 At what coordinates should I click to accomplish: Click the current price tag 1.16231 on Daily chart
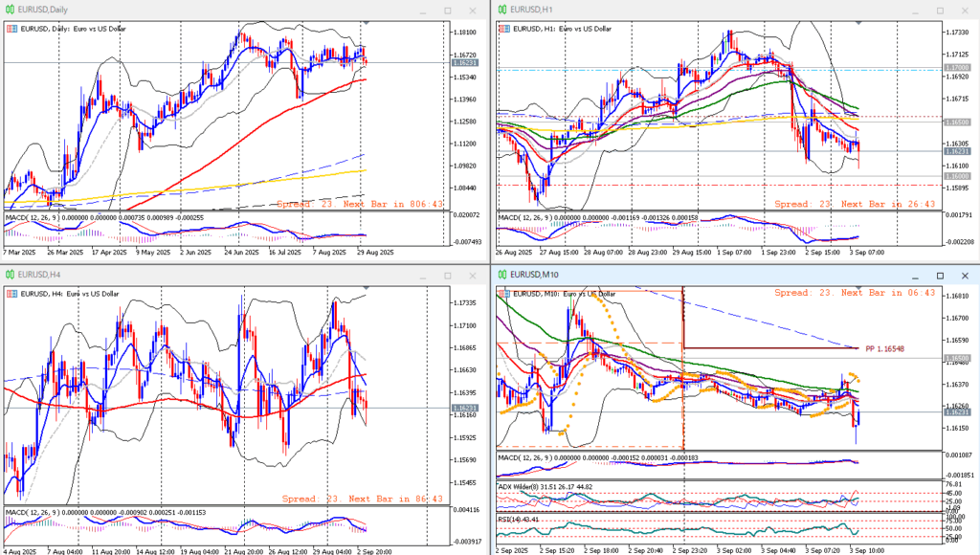464,63
